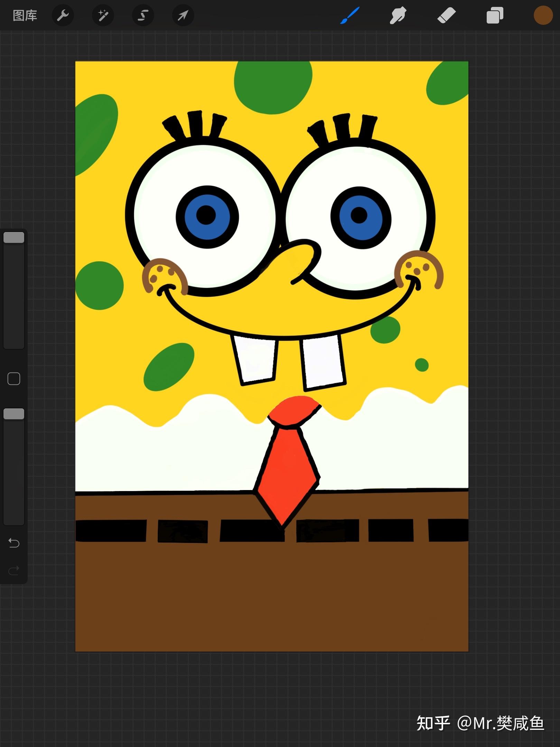Screen dimensions: 560x747
Task: Open the Actions wrench menu
Action: click(x=63, y=16)
